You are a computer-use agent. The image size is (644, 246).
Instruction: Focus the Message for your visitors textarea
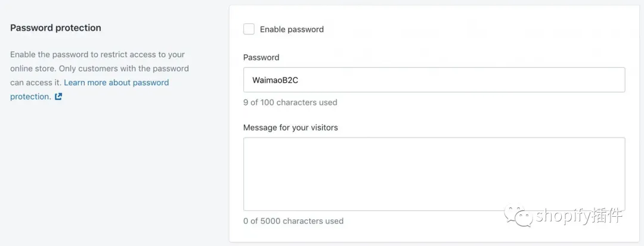434,175
